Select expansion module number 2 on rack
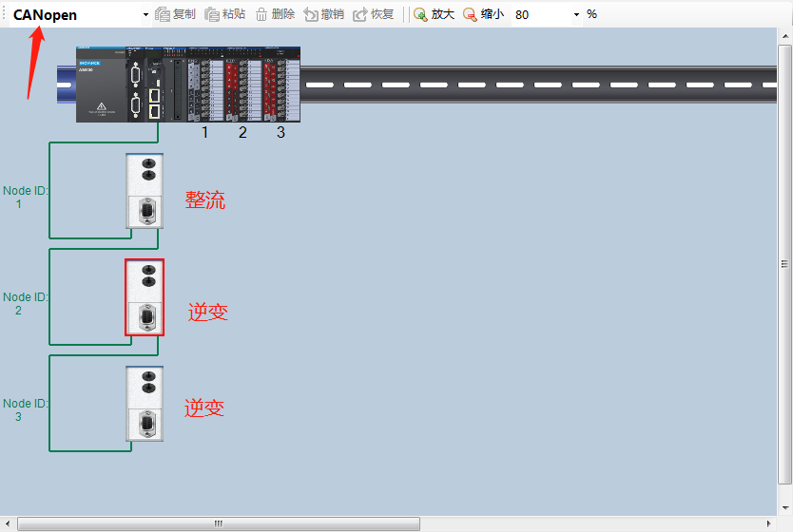793x532 pixels. [x=242, y=88]
